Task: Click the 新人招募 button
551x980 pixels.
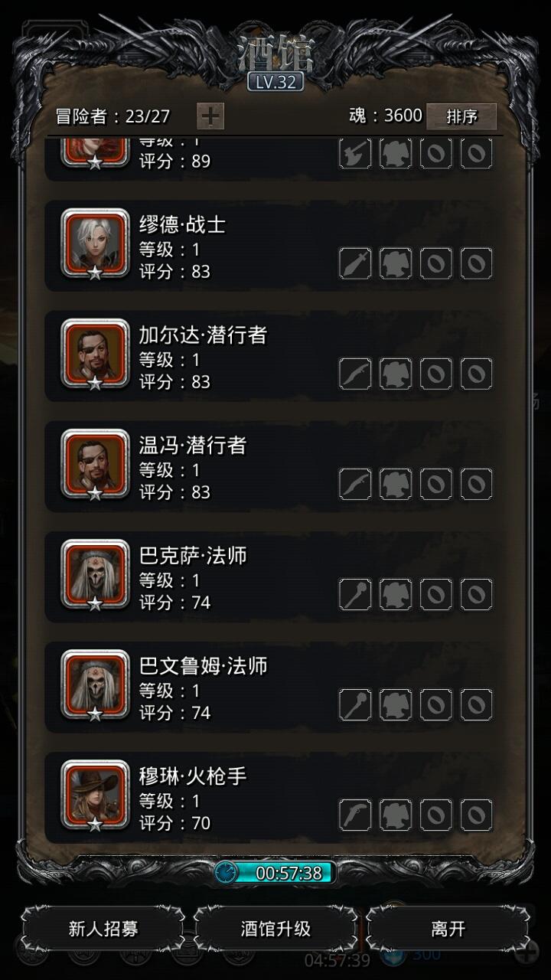Action: [103, 929]
